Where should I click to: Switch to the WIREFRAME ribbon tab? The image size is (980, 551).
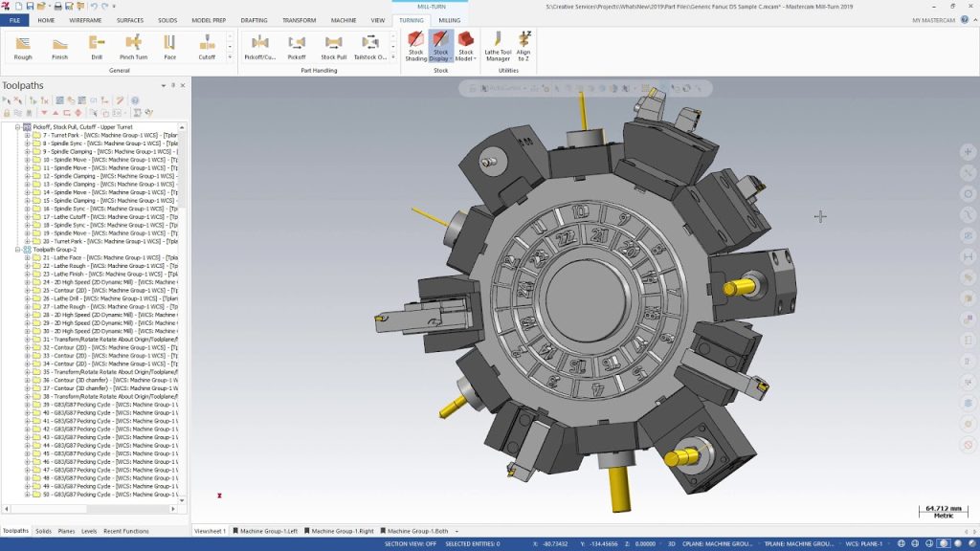(85, 20)
